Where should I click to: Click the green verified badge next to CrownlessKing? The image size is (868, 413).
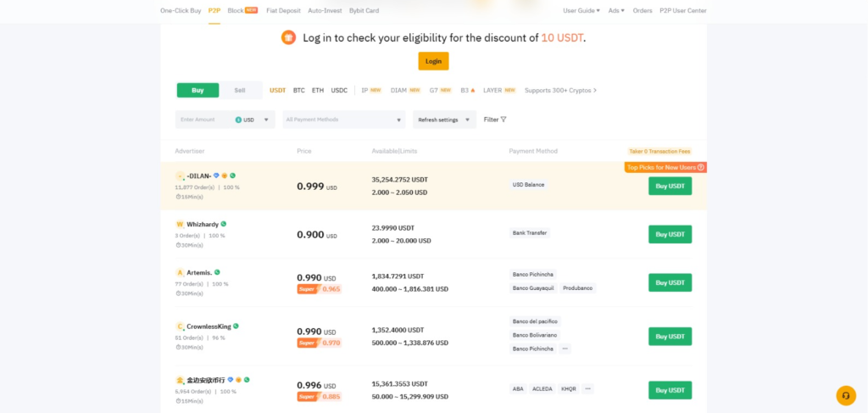pyautogui.click(x=236, y=326)
